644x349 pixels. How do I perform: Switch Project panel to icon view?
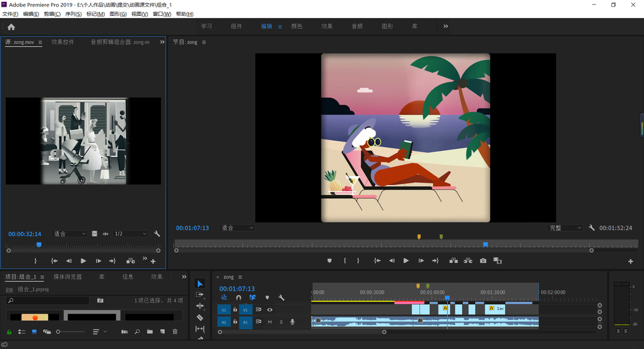click(34, 332)
